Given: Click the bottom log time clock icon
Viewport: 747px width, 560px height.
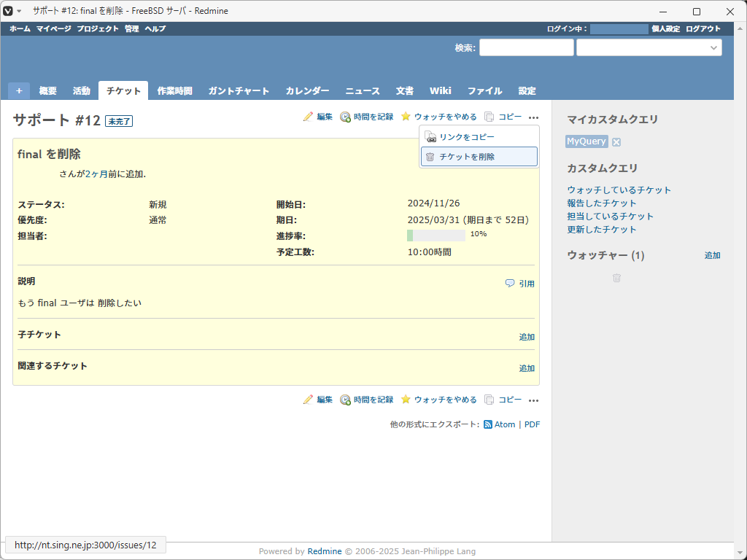Looking at the screenshot, I should (x=345, y=400).
